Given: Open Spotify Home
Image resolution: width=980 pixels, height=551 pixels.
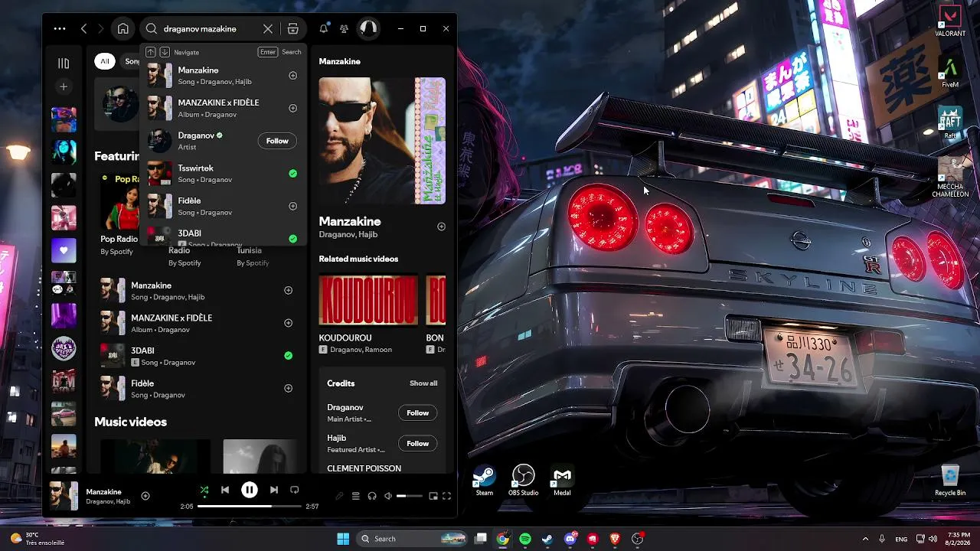Looking at the screenshot, I should click(122, 29).
